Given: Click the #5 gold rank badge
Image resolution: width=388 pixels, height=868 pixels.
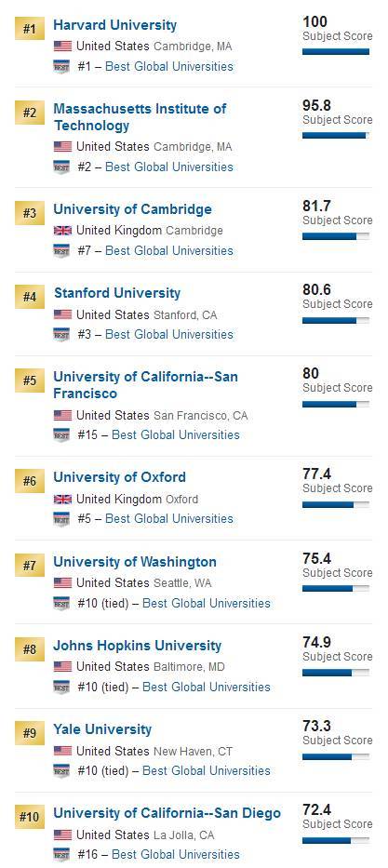Looking at the screenshot, I should (30, 381).
